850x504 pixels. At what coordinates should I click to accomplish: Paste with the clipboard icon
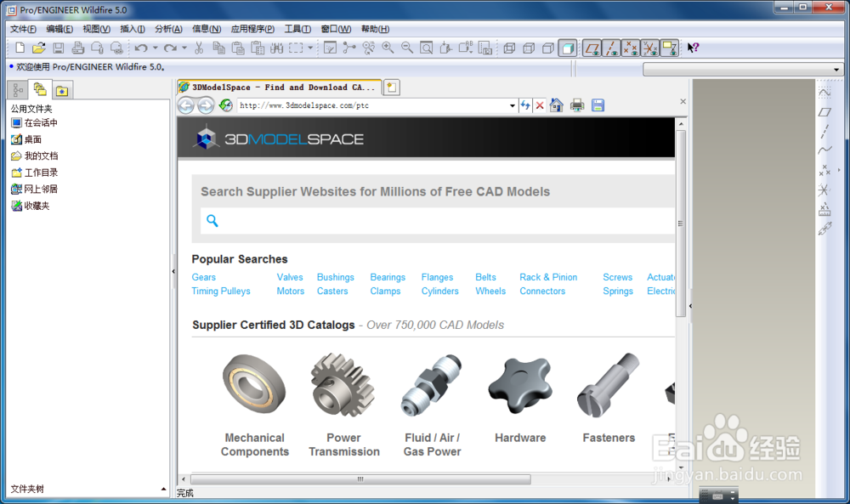238,48
